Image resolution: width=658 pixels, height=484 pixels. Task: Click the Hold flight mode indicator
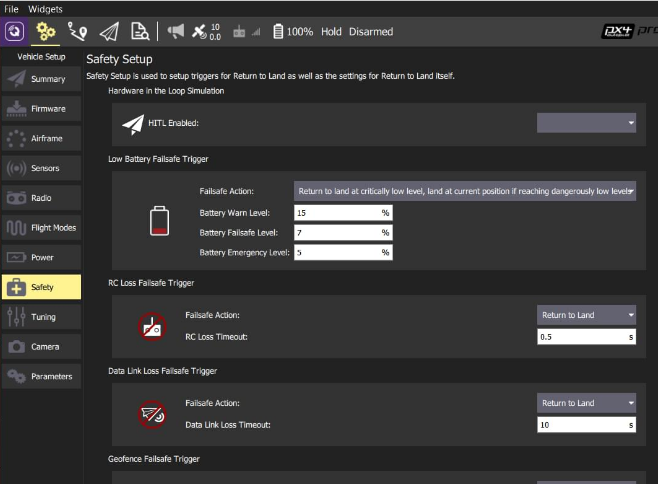tap(331, 32)
